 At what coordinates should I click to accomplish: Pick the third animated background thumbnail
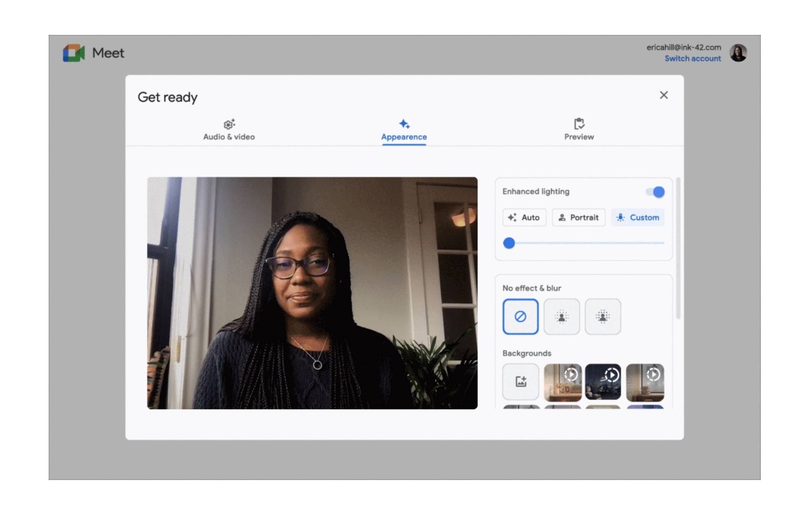[645, 382]
